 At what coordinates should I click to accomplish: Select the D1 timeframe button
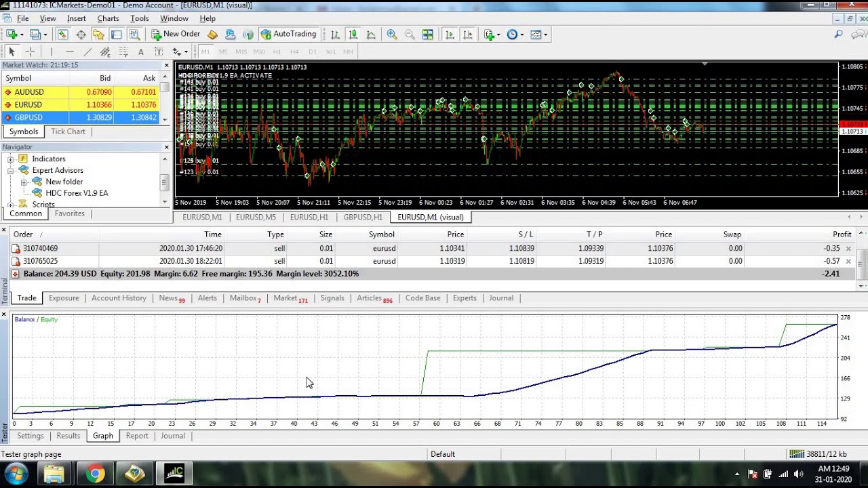pyautogui.click(x=313, y=52)
